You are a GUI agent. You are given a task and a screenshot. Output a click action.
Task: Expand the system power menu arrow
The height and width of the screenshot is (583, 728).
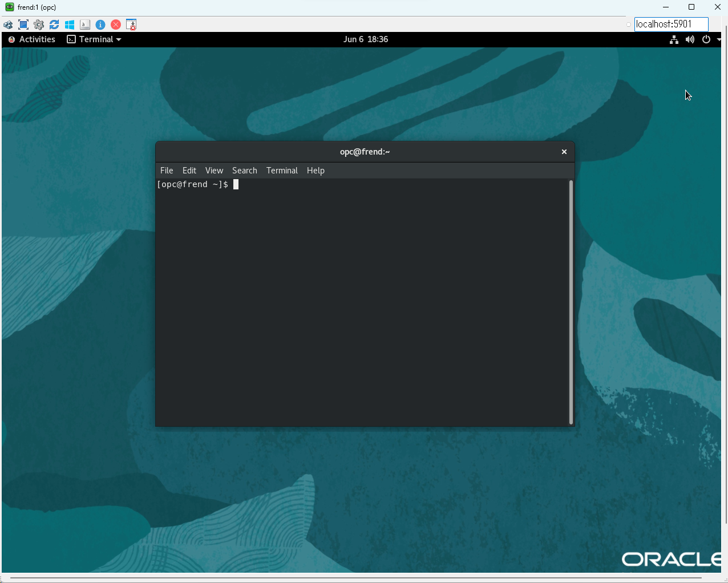(718, 39)
